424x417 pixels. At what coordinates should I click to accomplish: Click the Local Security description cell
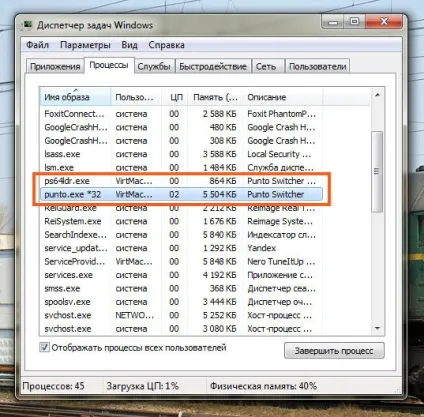pyautogui.click(x=279, y=154)
